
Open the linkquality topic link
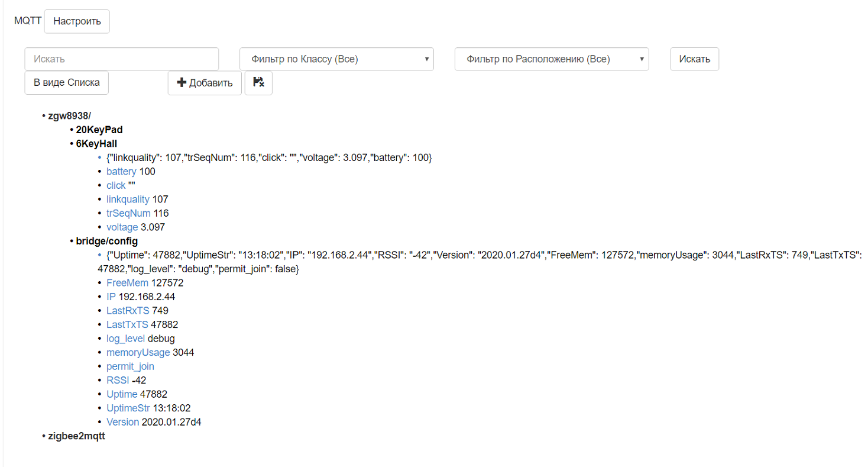[128, 199]
